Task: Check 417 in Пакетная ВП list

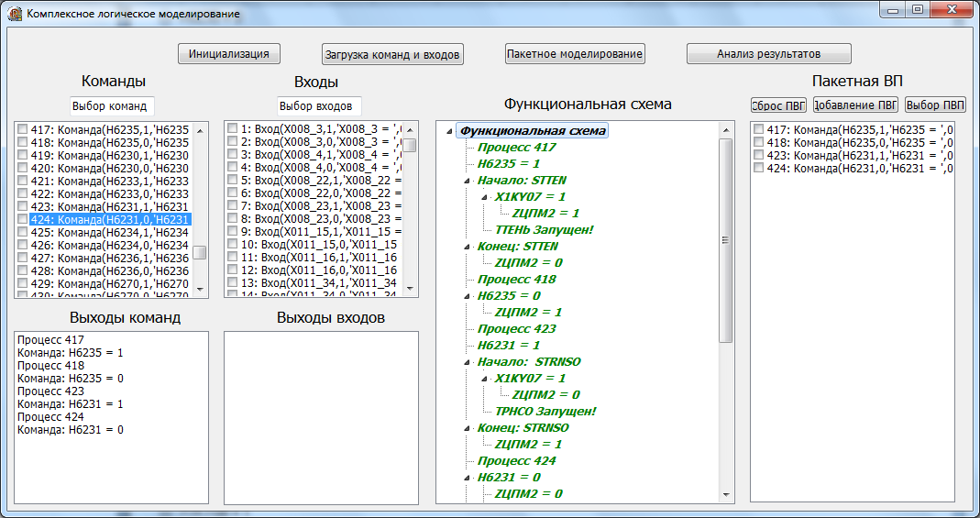Action: tap(759, 129)
